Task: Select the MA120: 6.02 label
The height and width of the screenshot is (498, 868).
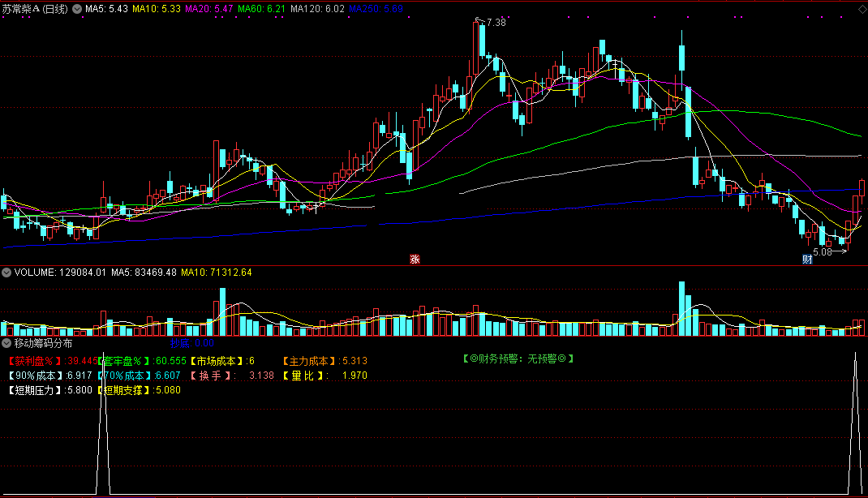Action: point(317,9)
